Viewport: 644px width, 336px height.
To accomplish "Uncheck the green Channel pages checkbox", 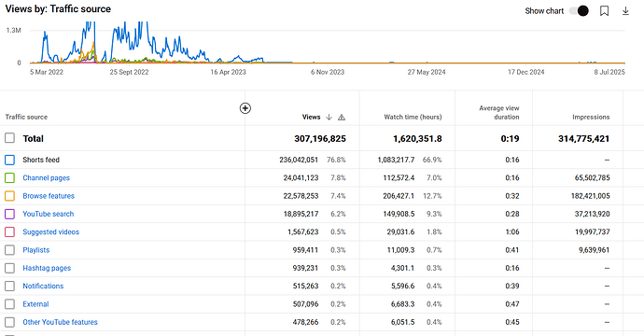I will coord(10,178).
